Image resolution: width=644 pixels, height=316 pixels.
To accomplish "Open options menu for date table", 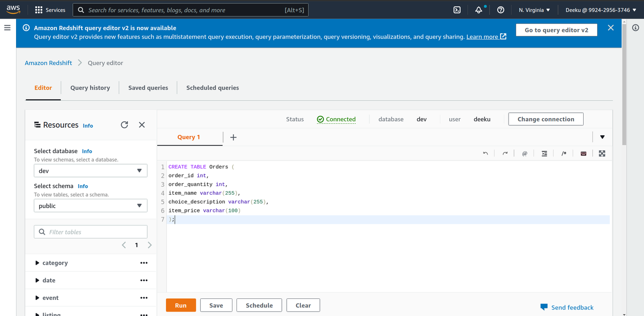I will [144, 281].
